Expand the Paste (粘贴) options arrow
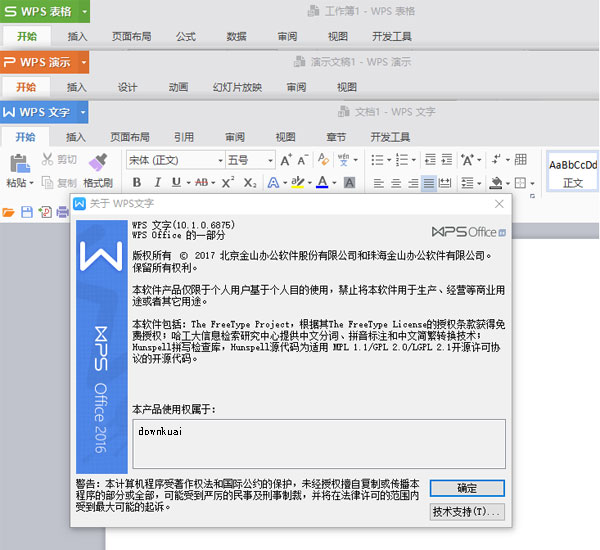 (32, 183)
